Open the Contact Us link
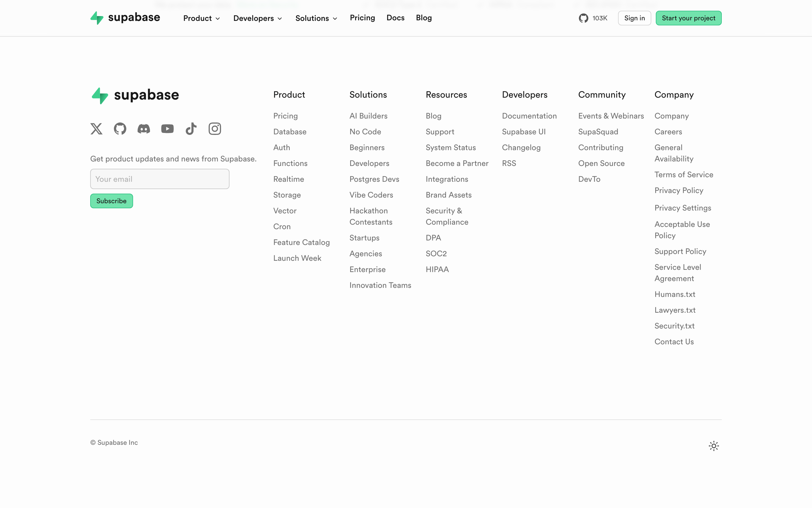The height and width of the screenshot is (508, 812). click(674, 342)
